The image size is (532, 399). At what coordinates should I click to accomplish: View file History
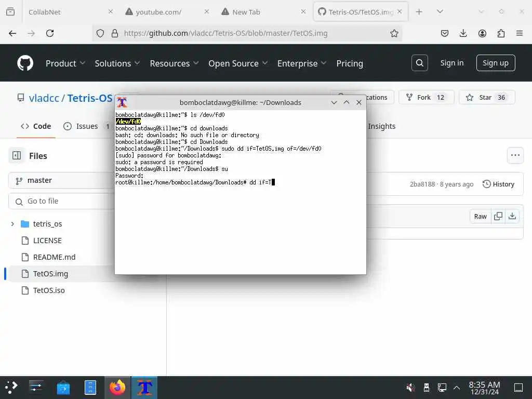[498, 184]
